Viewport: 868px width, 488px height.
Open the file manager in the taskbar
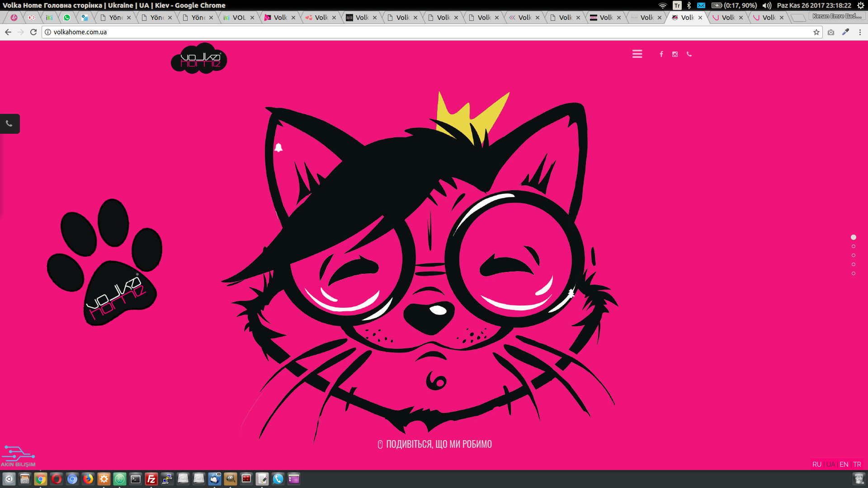25,479
